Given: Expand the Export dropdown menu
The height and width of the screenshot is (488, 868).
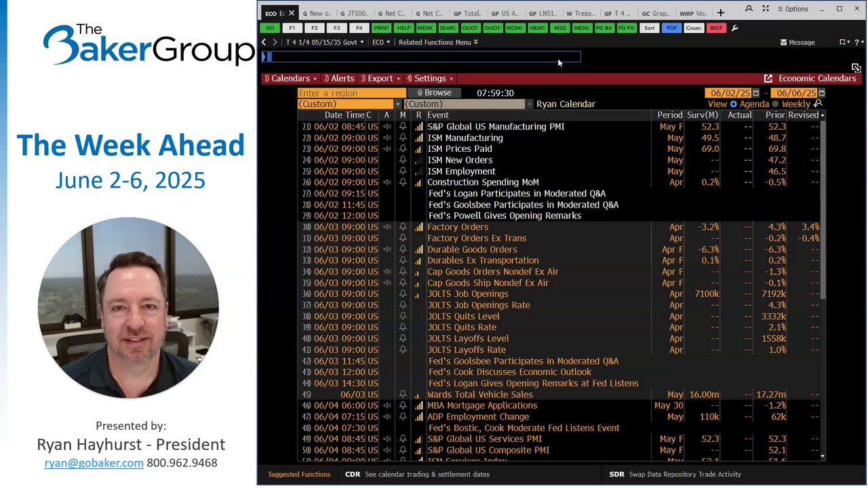Looking at the screenshot, I should (379, 79).
